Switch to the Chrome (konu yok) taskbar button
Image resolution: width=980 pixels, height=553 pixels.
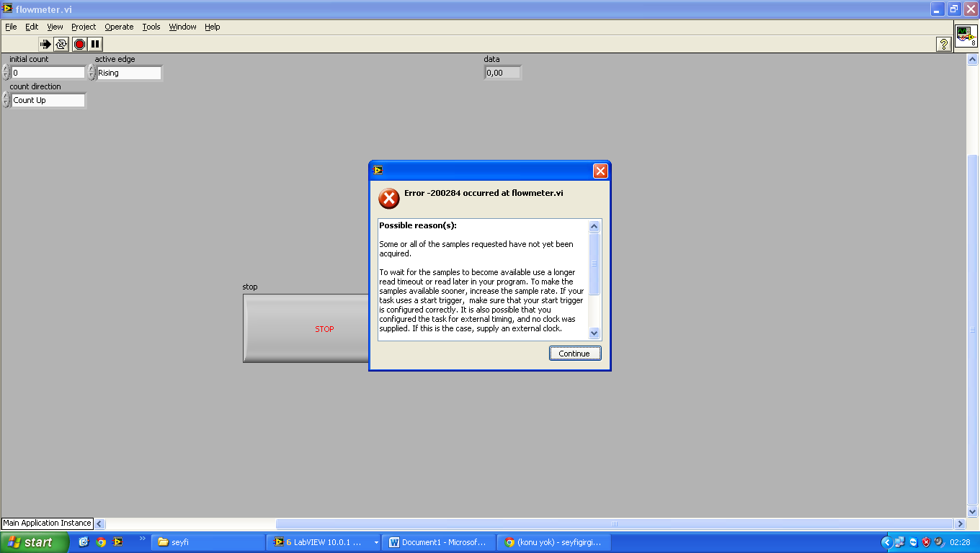point(554,542)
